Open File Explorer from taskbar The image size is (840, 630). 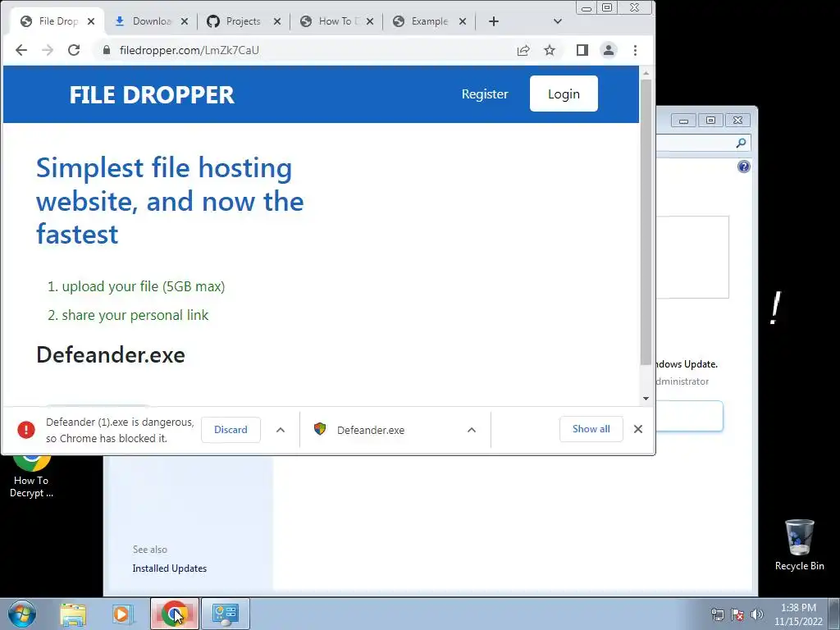(73, 614)
